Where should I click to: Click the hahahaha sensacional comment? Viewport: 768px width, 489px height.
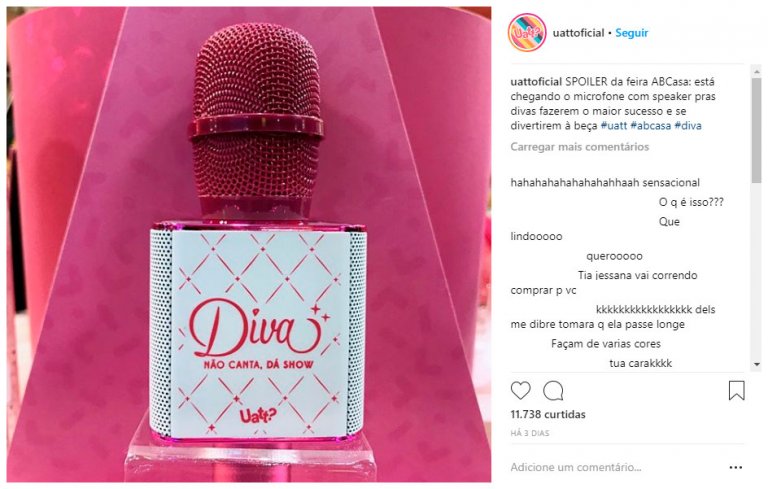point(605,183)
